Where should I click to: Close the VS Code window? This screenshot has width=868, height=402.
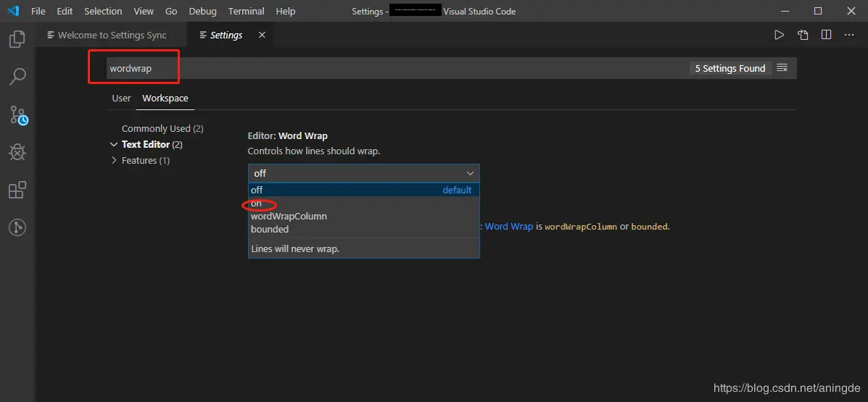[x=851, y=11]
